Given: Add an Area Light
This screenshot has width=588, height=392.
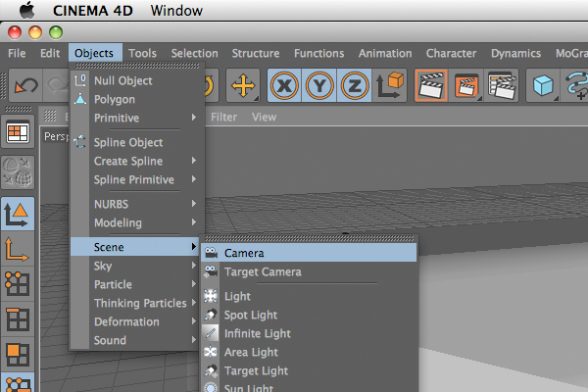Looking at the screenshot, I should click(309, 352).
